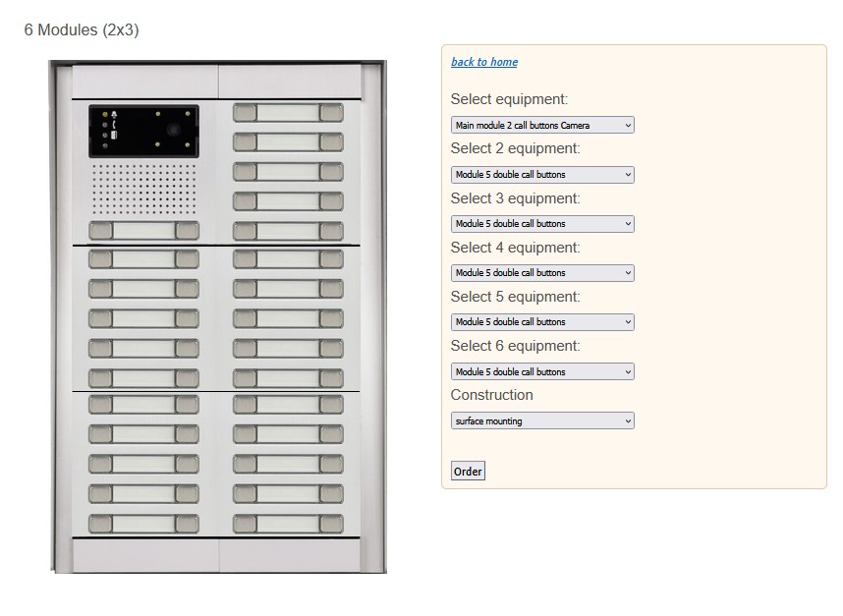Viewport: 843px width, 616px height.
Task: Open the "Select 5 equipment" dropdown list
Action: pyautogui.click(x=542, y=322)
